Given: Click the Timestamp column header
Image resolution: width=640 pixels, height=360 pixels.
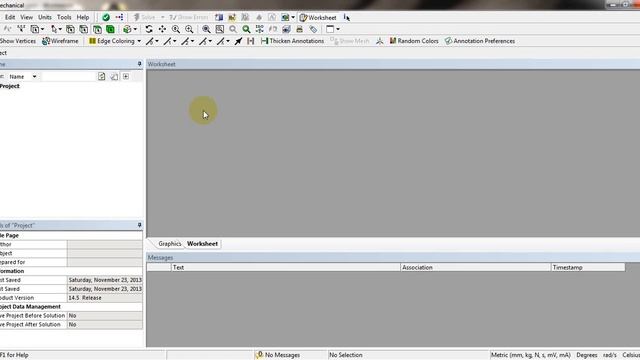Looking at the screenshot, I should [588, 267].
